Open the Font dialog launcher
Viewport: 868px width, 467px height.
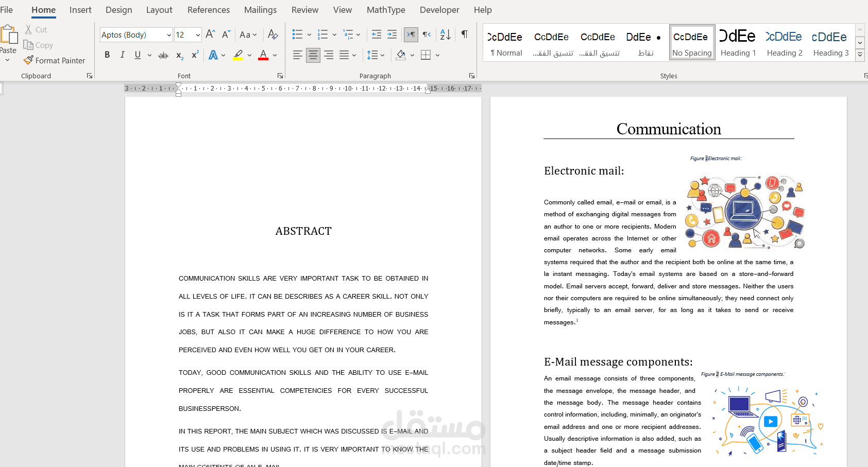click(280, 76)
